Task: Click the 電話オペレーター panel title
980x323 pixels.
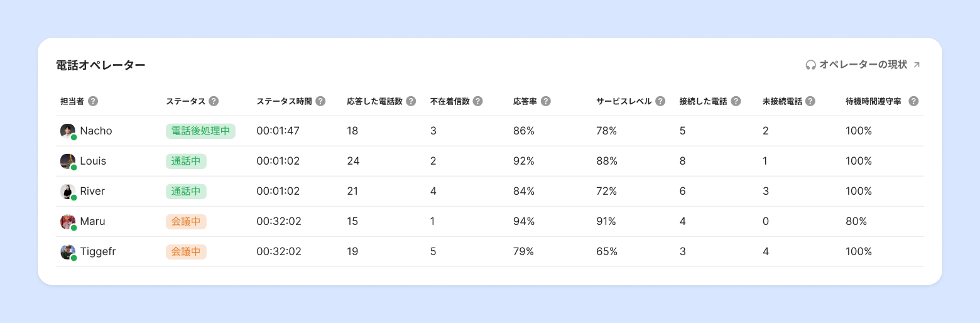Action: 101,65
